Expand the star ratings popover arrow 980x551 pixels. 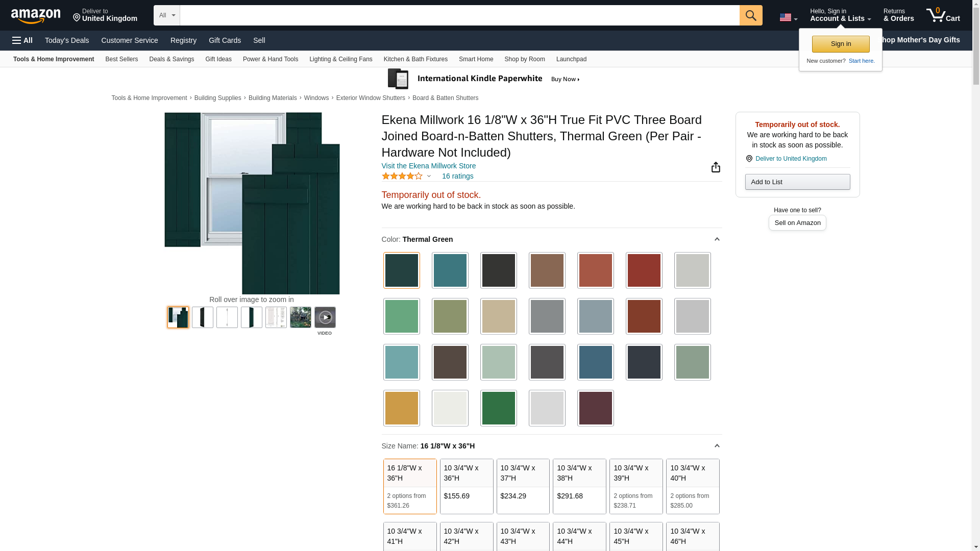click(x=429, y=176)
